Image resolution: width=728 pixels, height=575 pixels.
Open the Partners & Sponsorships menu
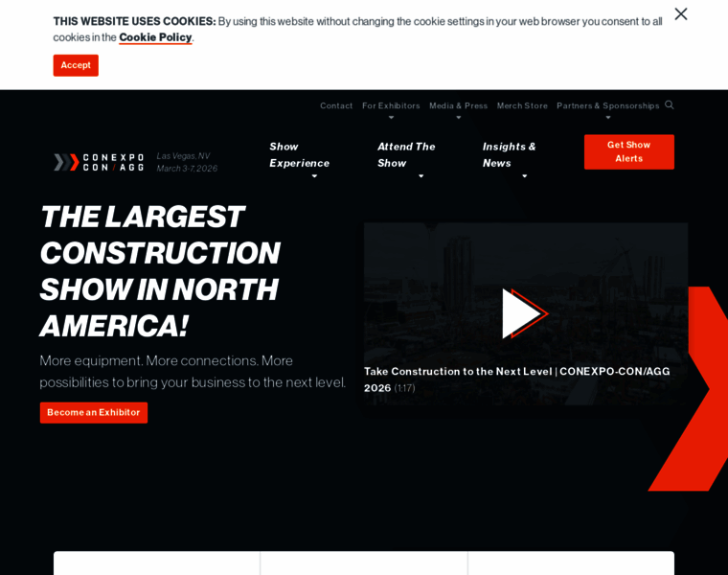point(607,106)
